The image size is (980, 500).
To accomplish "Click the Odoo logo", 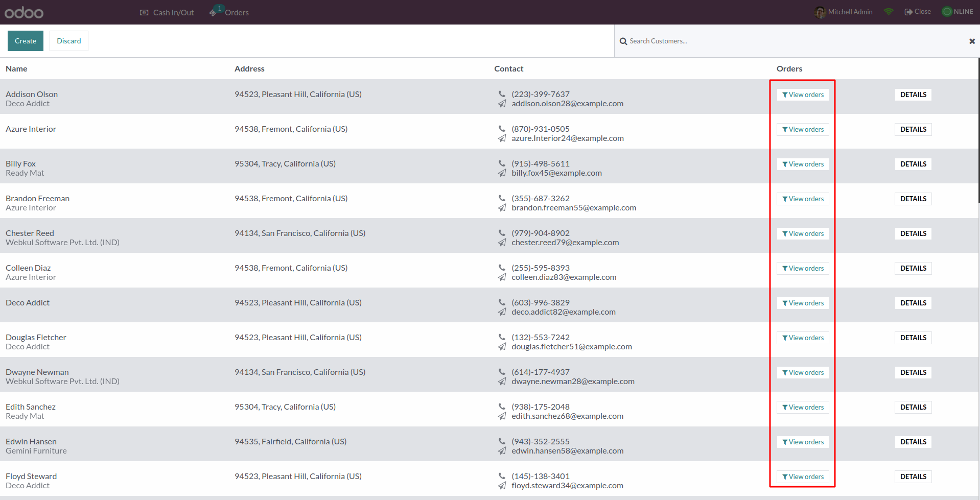I will [x=24, y=12].
